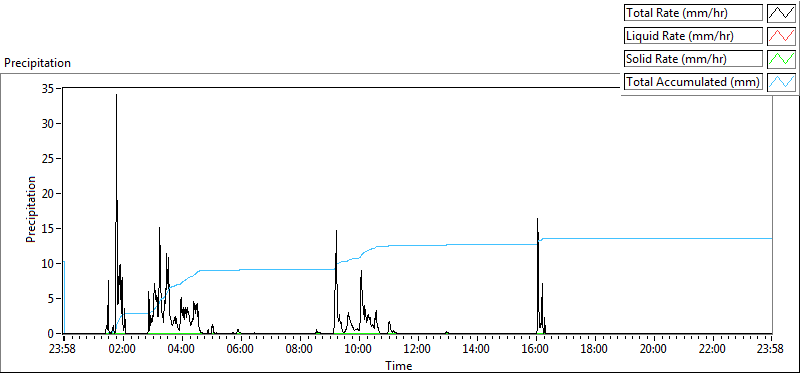Click the 30 y-axis tick label
Image resolution: width=800 pixels, height=373 pixels.
tap(48, 123)
